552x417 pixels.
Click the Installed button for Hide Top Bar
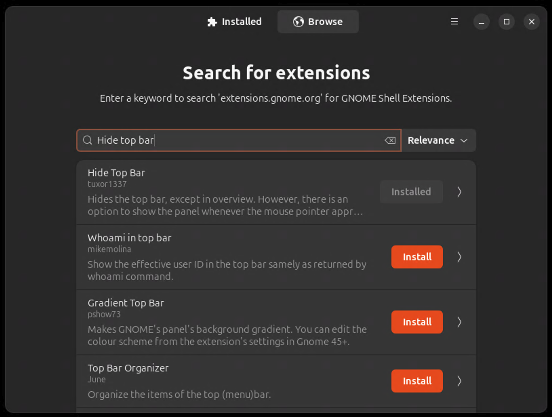411,192
